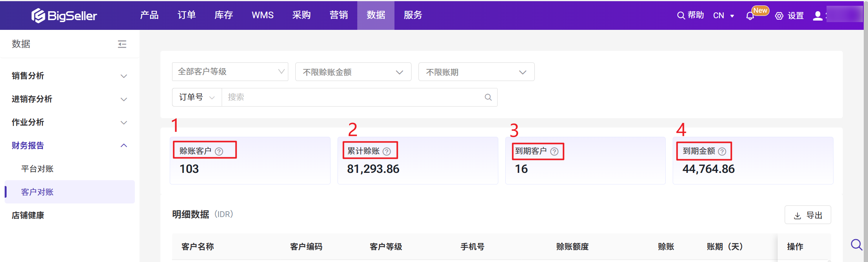
Task: Click the magnifier icon in the search box
Action: 488,97
